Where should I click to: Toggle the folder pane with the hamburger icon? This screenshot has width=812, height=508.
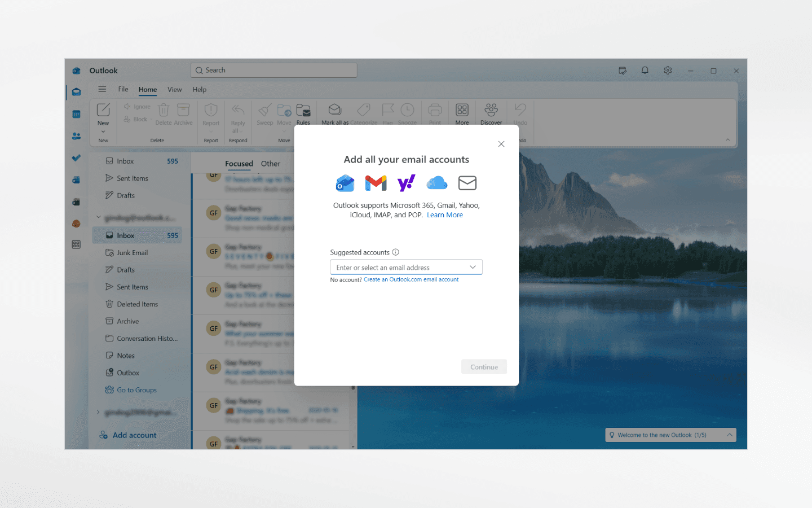coord(102,89)
